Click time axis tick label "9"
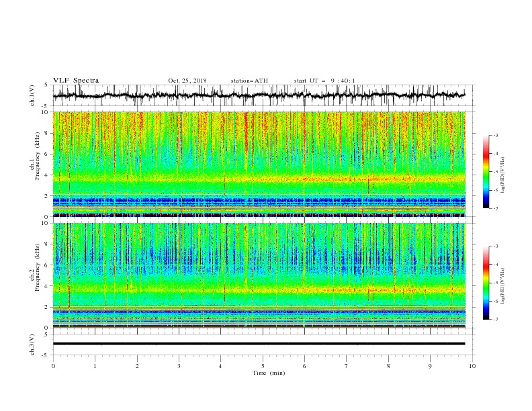Image resolution: width=532 pixels, height=411 pixels. coord(430,366)
